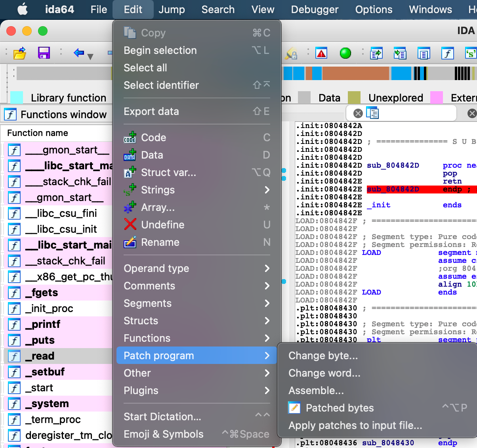
Task: Expand the Strings submenu
Action: tap(197, 190)
